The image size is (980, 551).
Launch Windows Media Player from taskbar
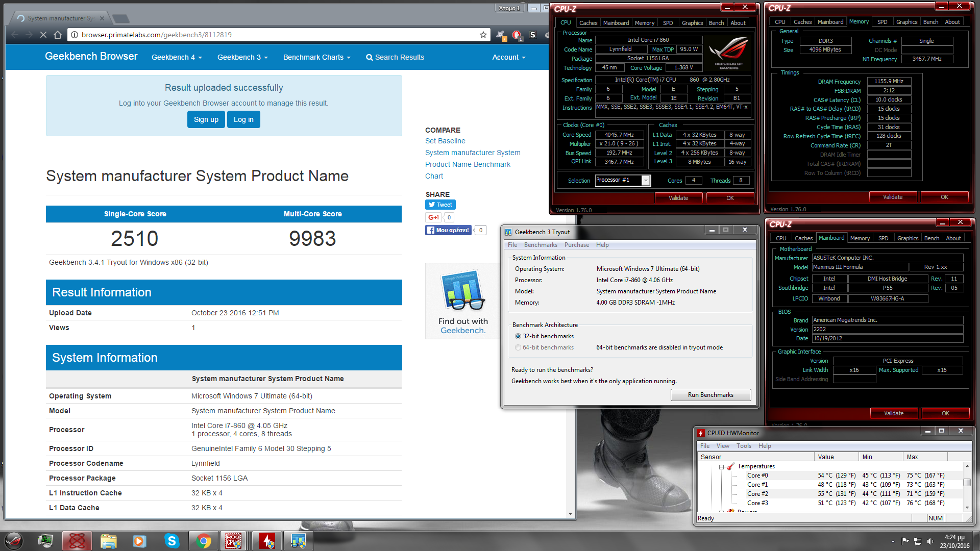click(140, 541)
